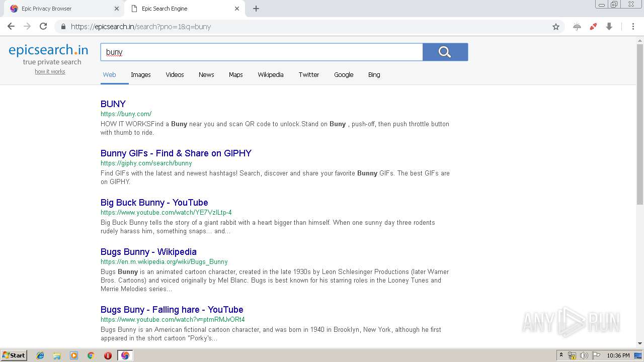This screenshot has height=362, width=644.
Task: Select the Wikipedia search tab
Action: pyautogui.click(x=271, y=74)
